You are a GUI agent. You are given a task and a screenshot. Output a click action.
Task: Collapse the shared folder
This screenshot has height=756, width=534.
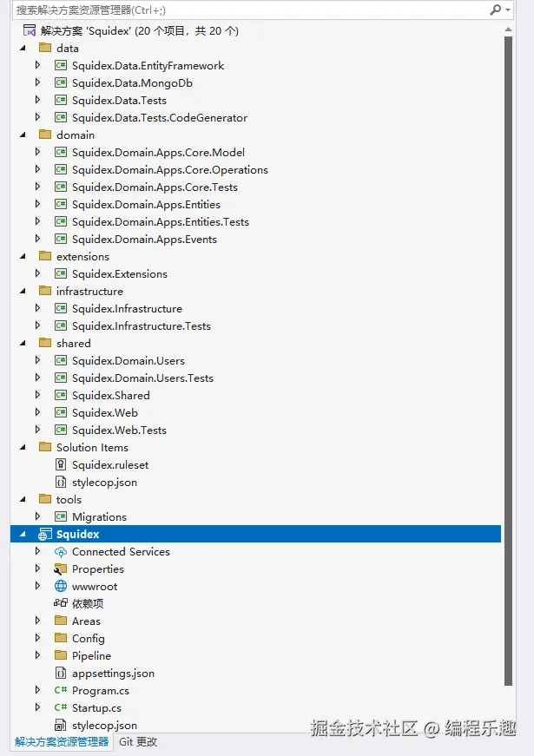[x=23, y=344]
